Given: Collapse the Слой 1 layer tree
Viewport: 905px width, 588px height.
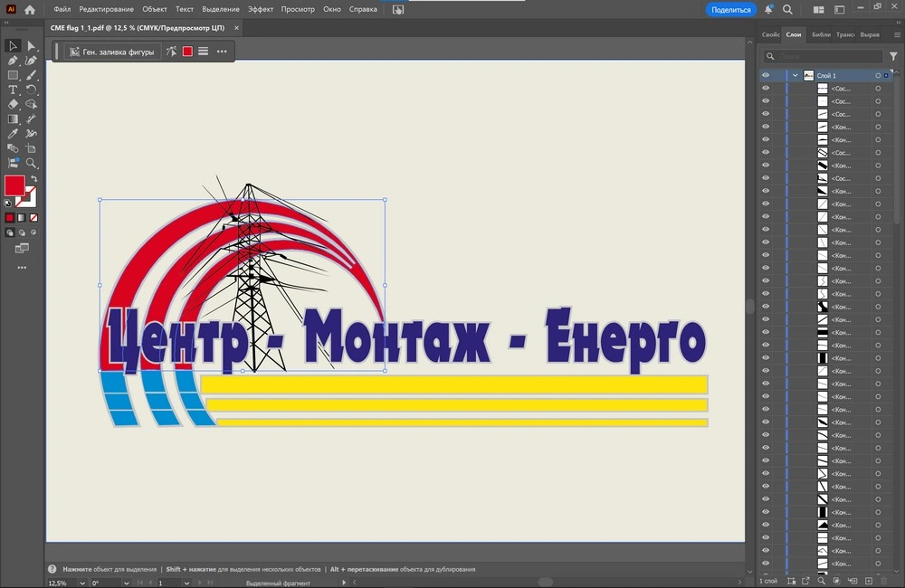Looking at the screenshot, I should (x=795, y=76).
